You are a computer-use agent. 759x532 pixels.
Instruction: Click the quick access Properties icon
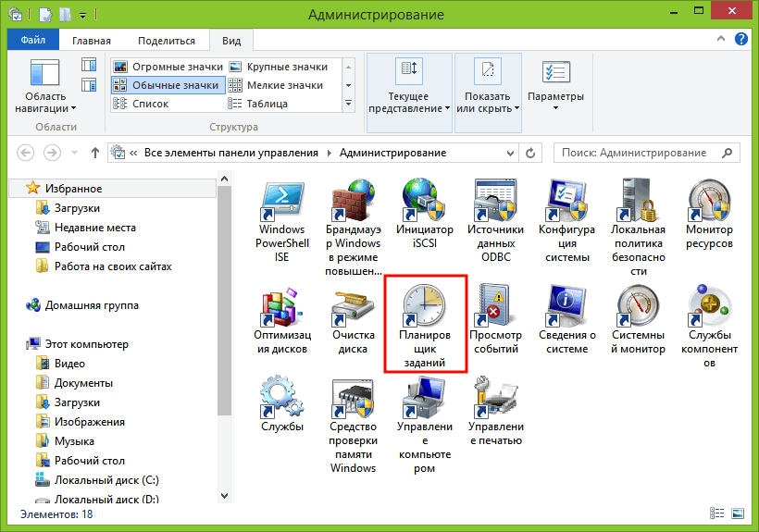point(45,15)
